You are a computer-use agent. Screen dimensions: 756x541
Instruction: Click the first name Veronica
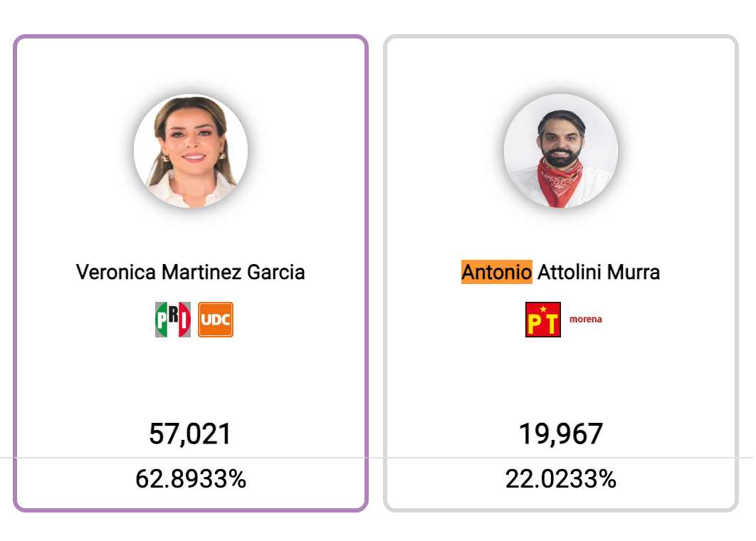[x=116, y=272]
